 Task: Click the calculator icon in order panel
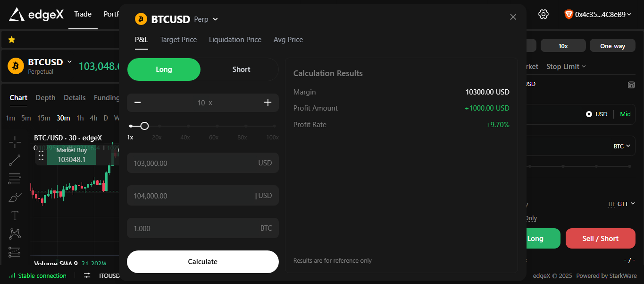631,85
